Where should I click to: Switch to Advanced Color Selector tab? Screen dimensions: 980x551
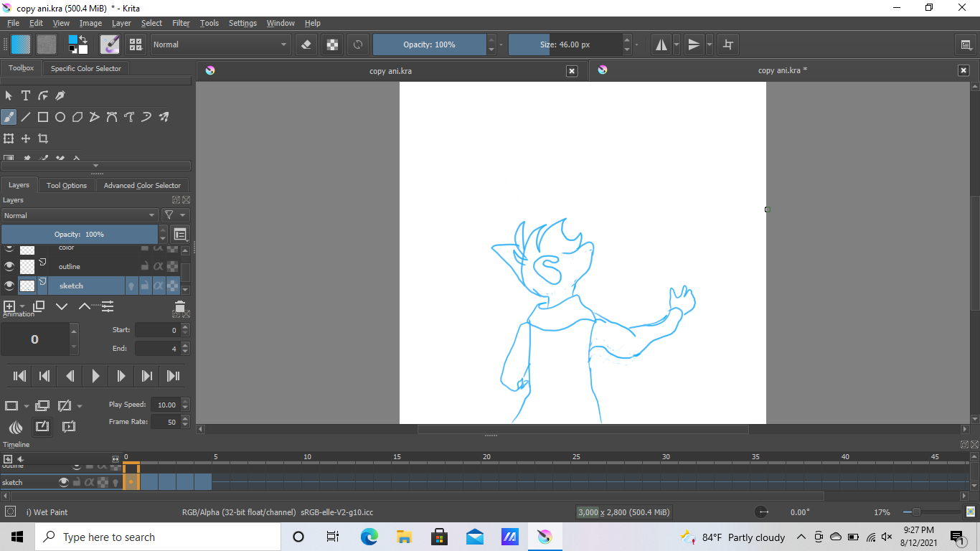click(142, 185)
